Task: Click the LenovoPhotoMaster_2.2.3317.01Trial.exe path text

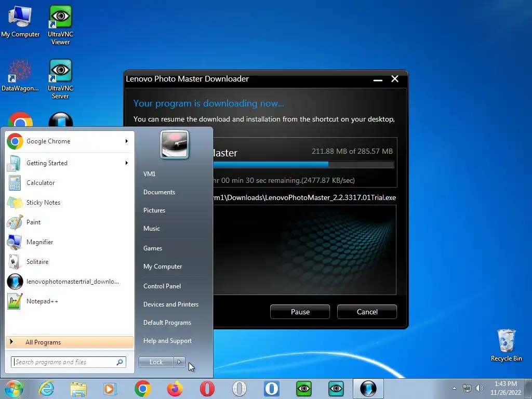Action: coord(304,197)
